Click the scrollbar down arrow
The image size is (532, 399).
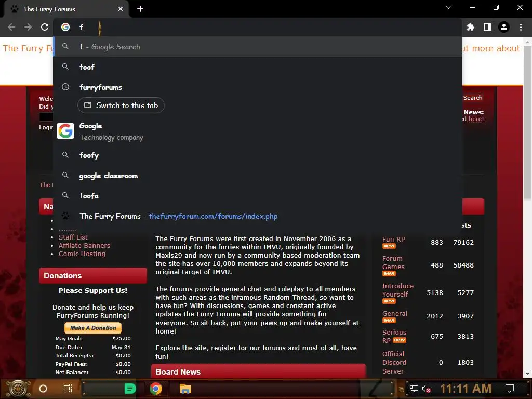pos(527,374)
